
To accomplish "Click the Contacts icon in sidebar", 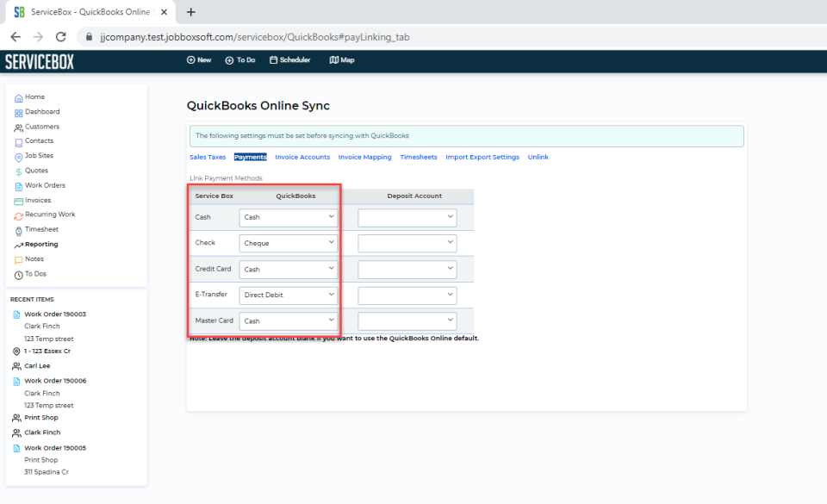I will pyautogui.click(x=18, y=142).
